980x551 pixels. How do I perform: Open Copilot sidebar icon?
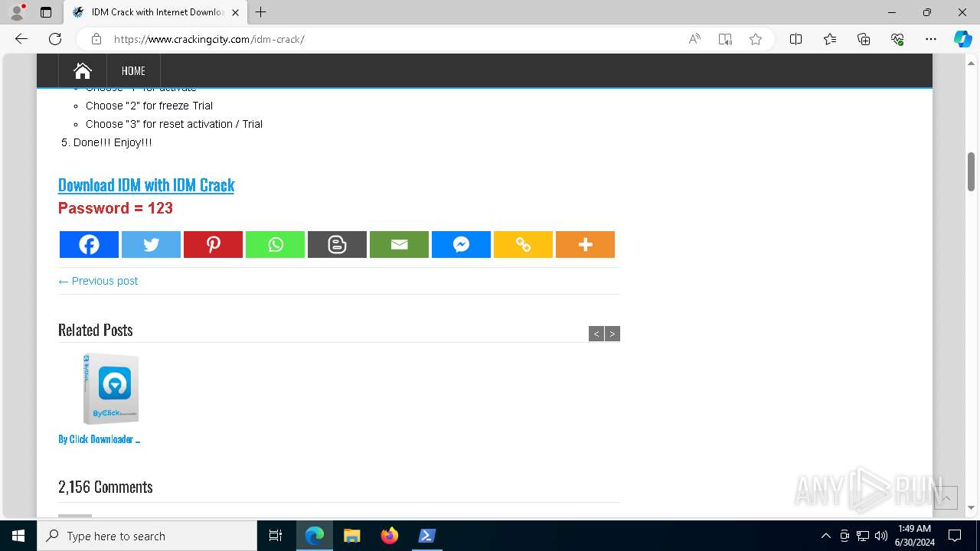pos(962,39)
